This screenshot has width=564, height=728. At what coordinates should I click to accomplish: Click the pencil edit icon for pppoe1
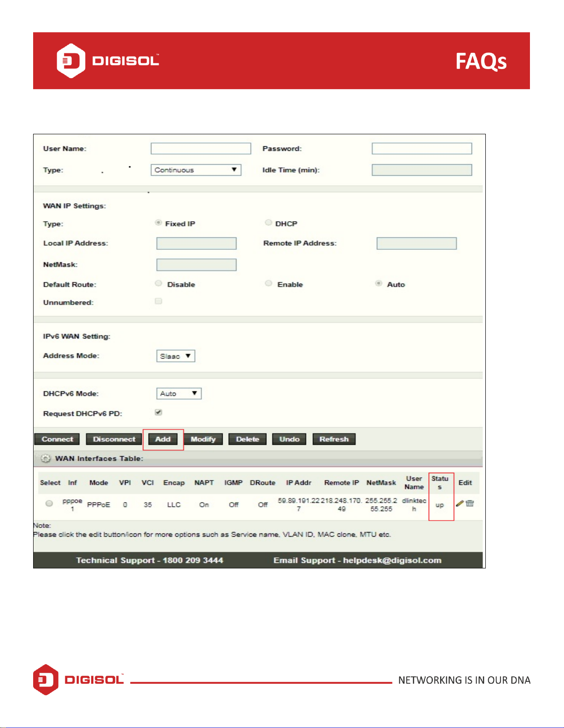[x=460, y=503]
